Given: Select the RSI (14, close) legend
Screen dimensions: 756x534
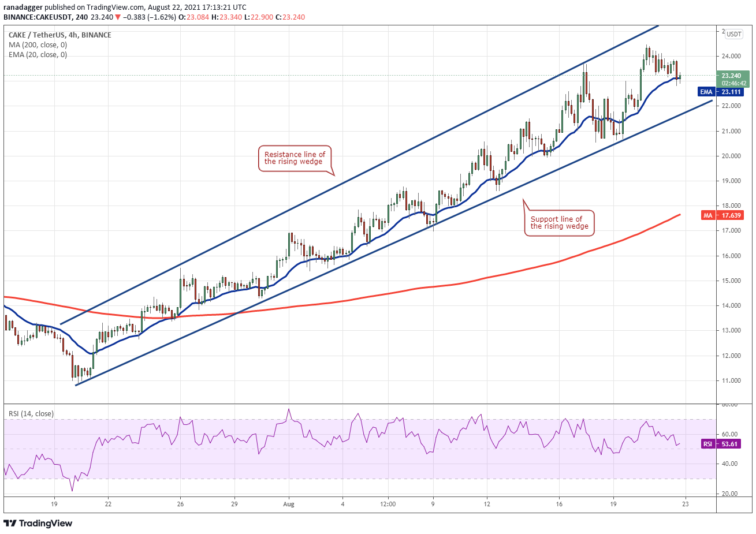Looking at the screenshot, I should click(x=31, y=413).
